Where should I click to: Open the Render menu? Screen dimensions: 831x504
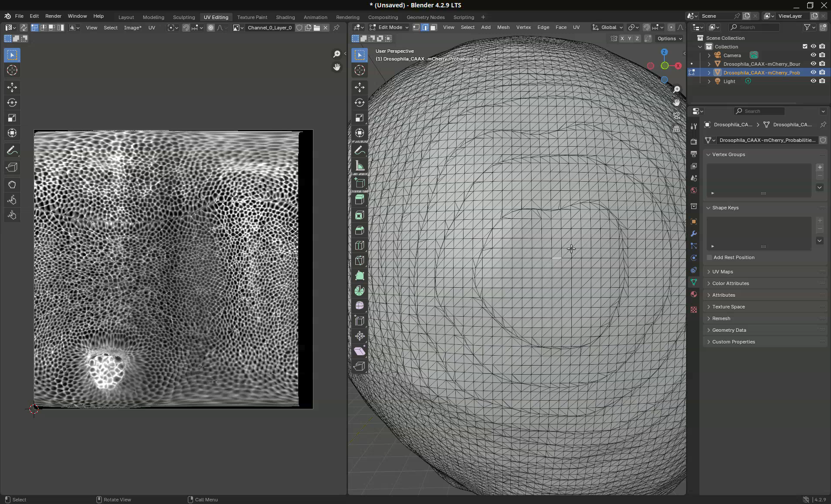(53, 16)
